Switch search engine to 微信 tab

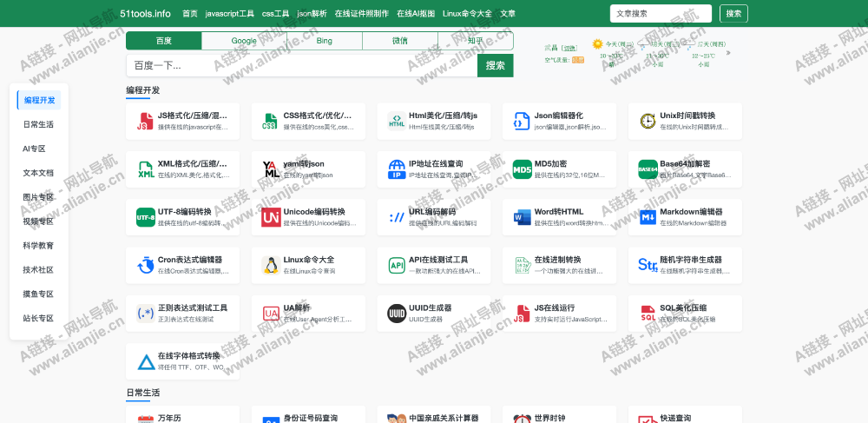point(400,41)
